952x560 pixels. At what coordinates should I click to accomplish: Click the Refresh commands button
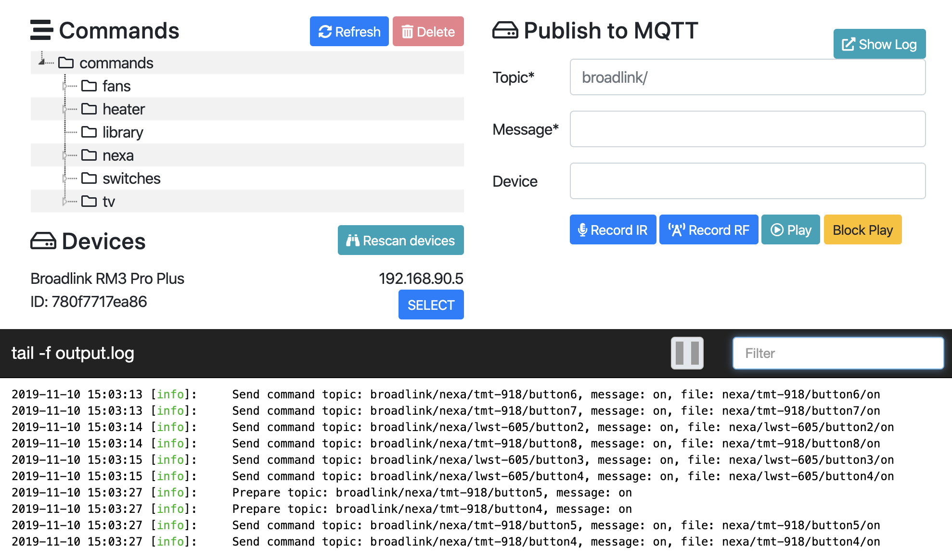[349, 32]
